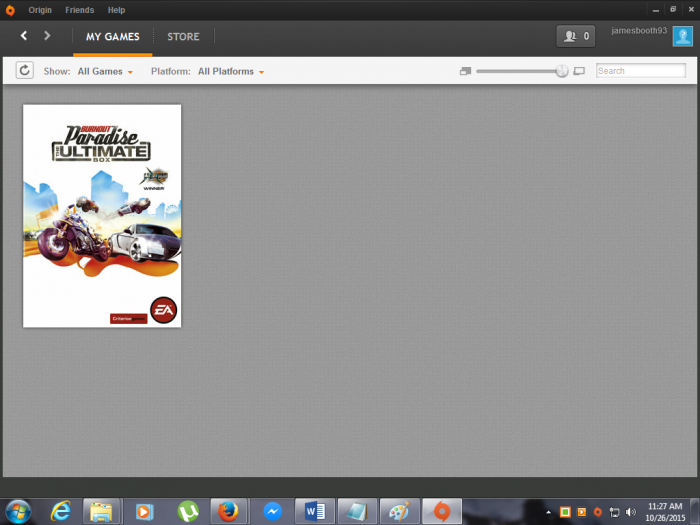Restore down the Origin window
The image size is (700, 525).
pos(673,9)
